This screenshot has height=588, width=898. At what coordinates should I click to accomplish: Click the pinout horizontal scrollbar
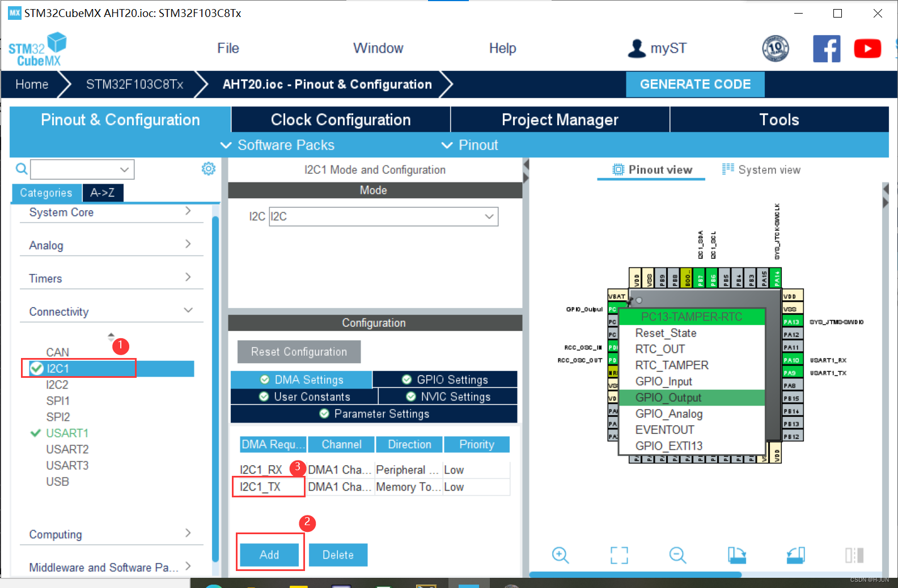point(635,574)
